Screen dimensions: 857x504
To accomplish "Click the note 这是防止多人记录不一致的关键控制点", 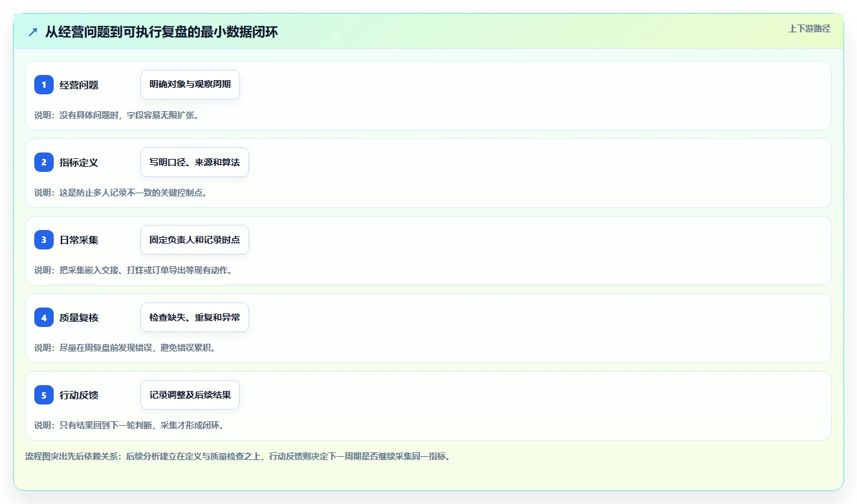I will (121, 193).
